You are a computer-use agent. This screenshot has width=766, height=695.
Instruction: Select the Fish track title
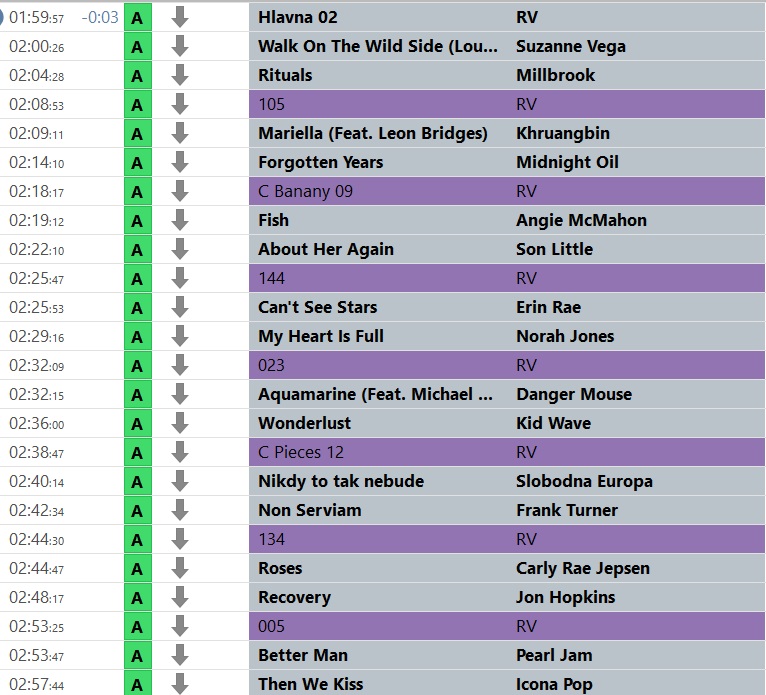pyautogui.click(x=273, y=220)
